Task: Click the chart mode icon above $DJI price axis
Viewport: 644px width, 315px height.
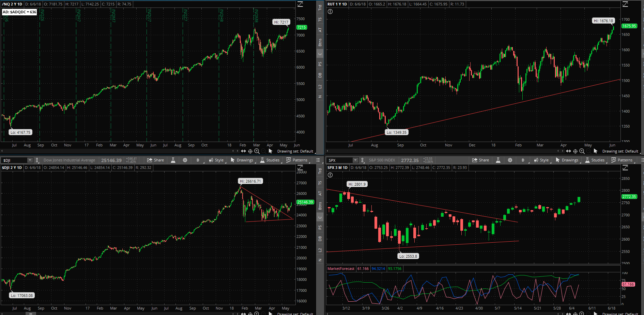Action: coord(300,168)
